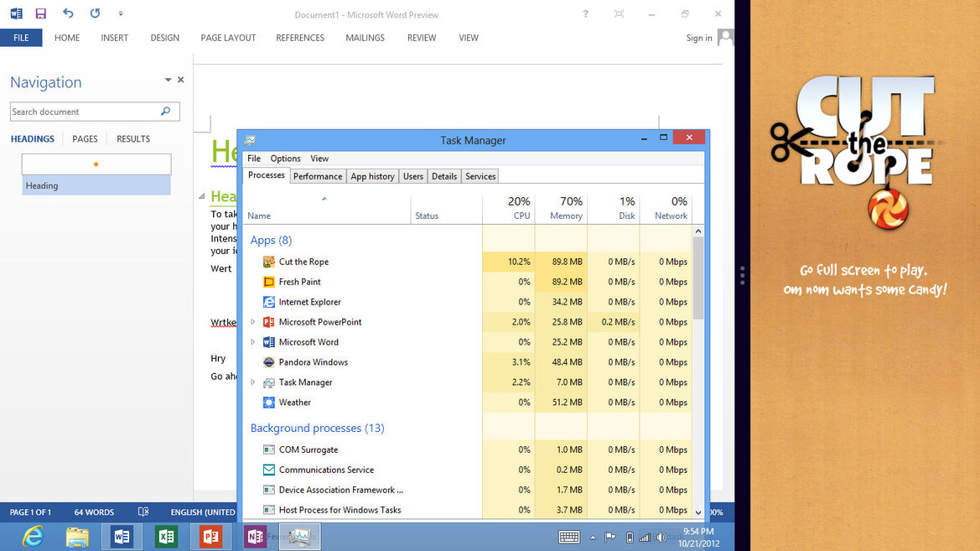
Task: Click the Word logo icon in the title bar
Action: point(16,13)
